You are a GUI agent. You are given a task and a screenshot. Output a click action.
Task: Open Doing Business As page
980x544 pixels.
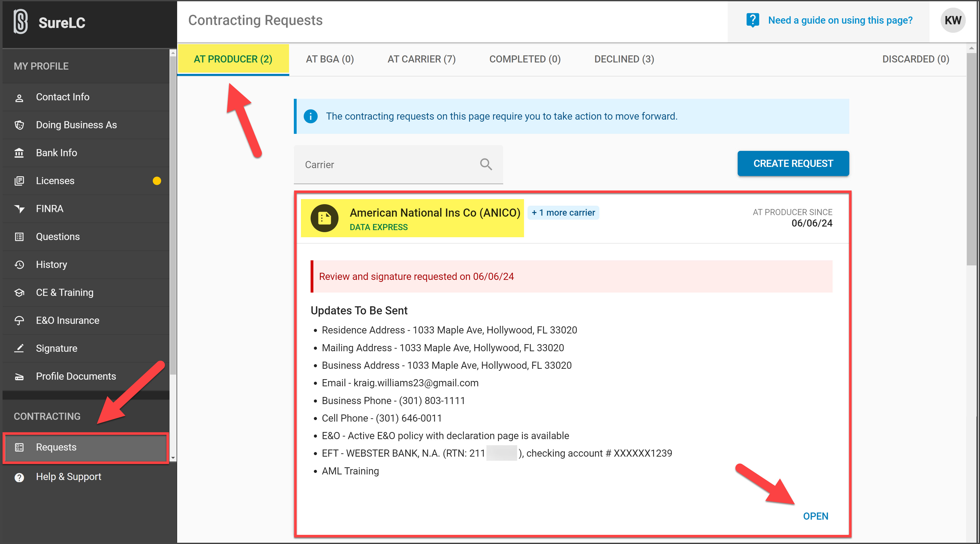point(86,125)
